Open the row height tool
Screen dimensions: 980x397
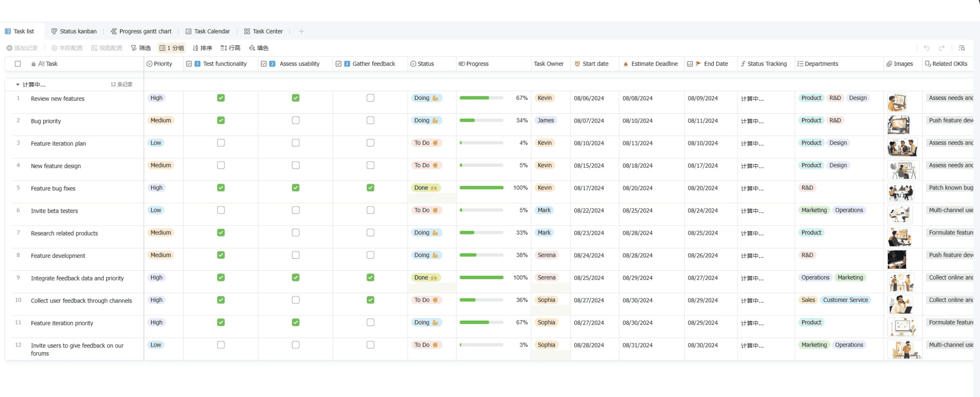tap(230, 48)
